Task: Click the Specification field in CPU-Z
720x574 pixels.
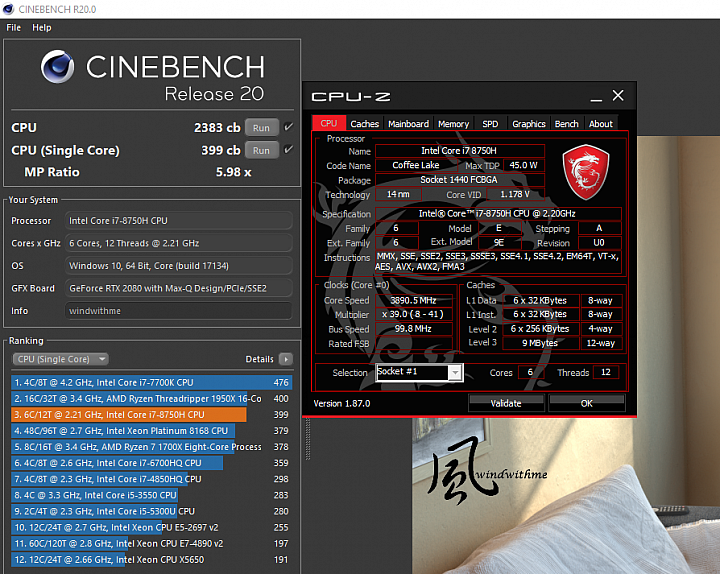Action: 498,214
